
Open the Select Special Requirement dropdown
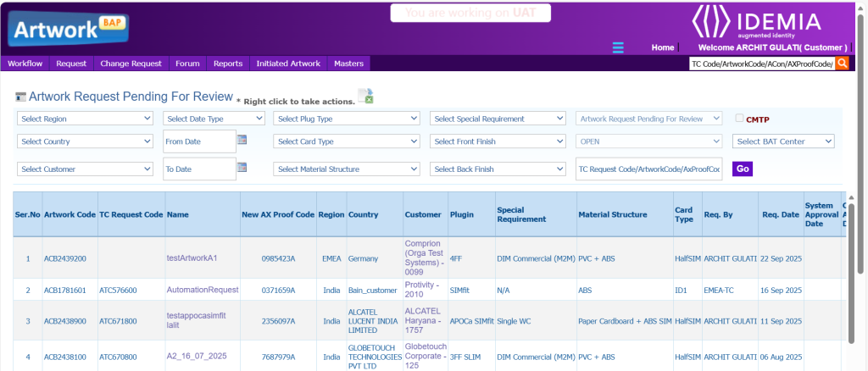pyautogui.click(x=498, y=119)
